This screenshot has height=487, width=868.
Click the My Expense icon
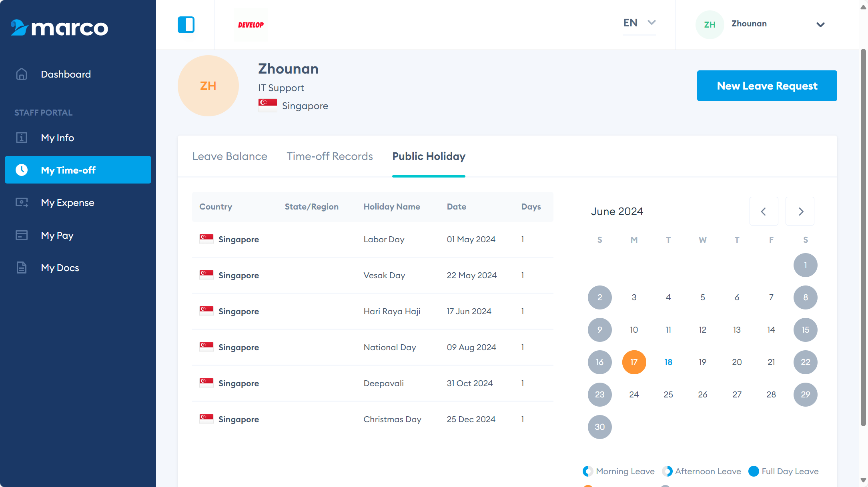(x=22, y=203)
